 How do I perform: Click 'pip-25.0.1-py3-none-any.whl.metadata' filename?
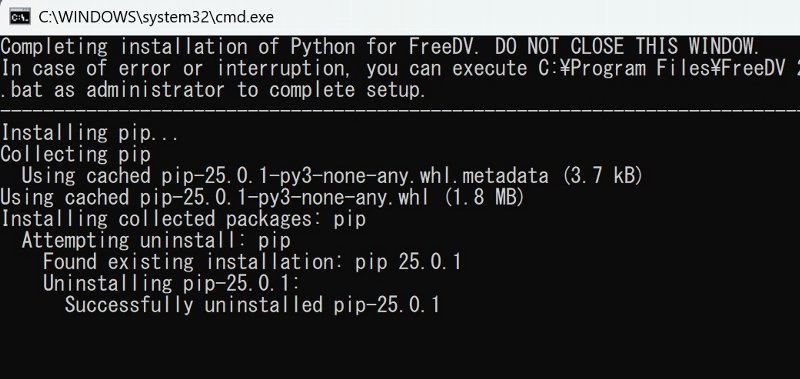(355, 176)
